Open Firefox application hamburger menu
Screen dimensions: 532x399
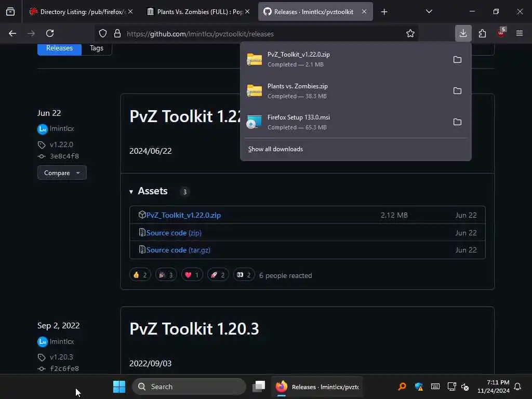pyautogui.click(x=520, y=33)
